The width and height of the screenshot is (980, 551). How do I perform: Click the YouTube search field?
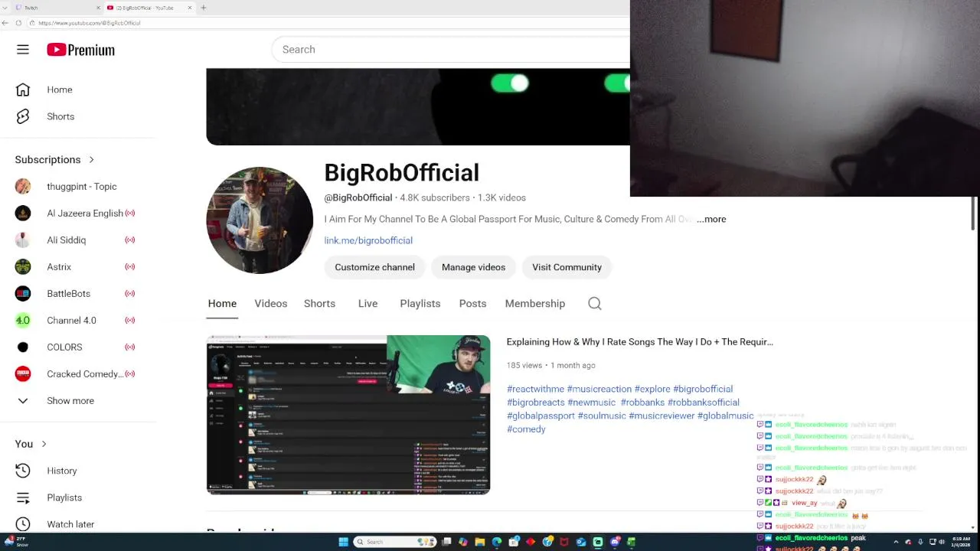(x=452, y=50)
